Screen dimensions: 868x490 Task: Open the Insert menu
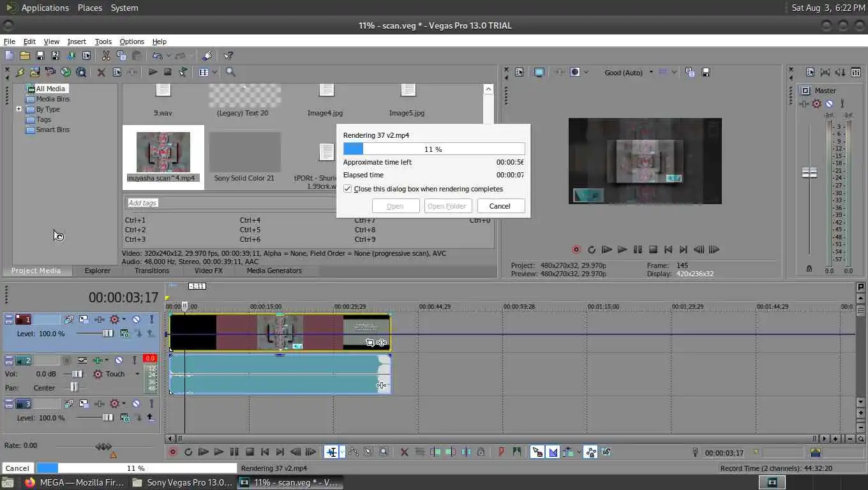point(77,41)
